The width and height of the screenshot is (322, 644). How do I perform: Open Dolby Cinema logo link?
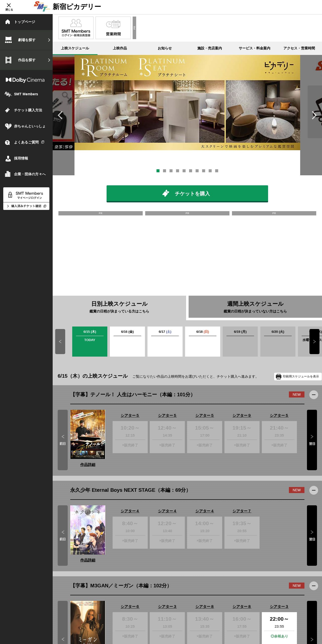click(25, 80)
